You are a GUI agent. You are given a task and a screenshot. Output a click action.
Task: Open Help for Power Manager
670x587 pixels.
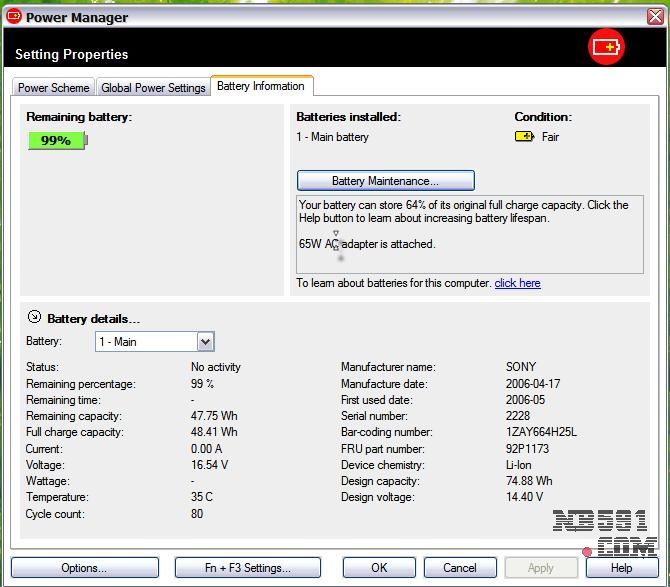621,567
